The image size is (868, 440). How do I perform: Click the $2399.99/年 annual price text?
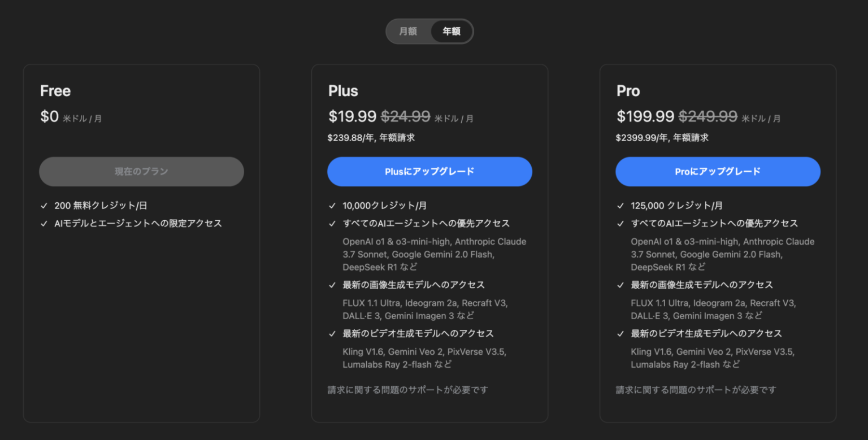[654, 137]
